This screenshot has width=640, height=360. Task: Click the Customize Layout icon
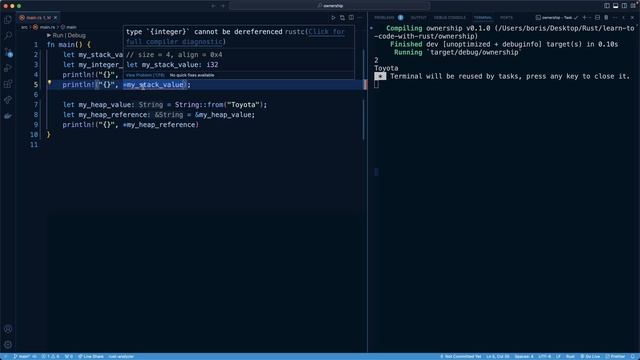click(633, 6)
